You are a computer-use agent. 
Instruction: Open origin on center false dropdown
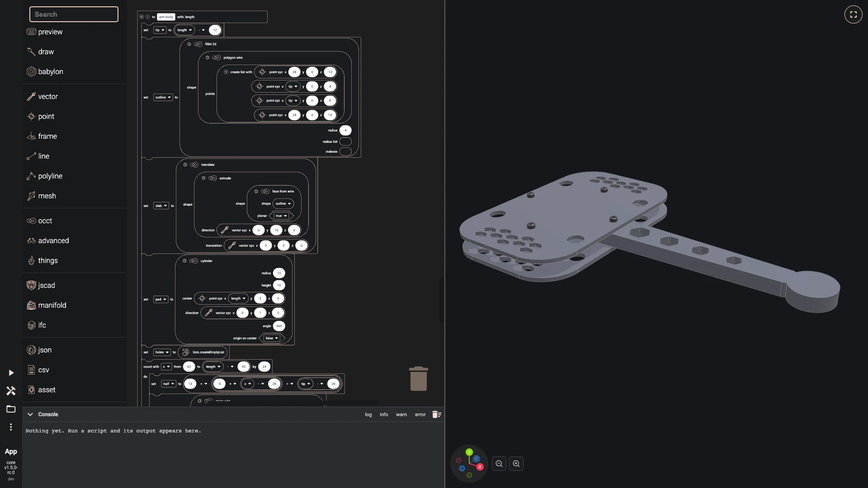(x=272, y=338)
